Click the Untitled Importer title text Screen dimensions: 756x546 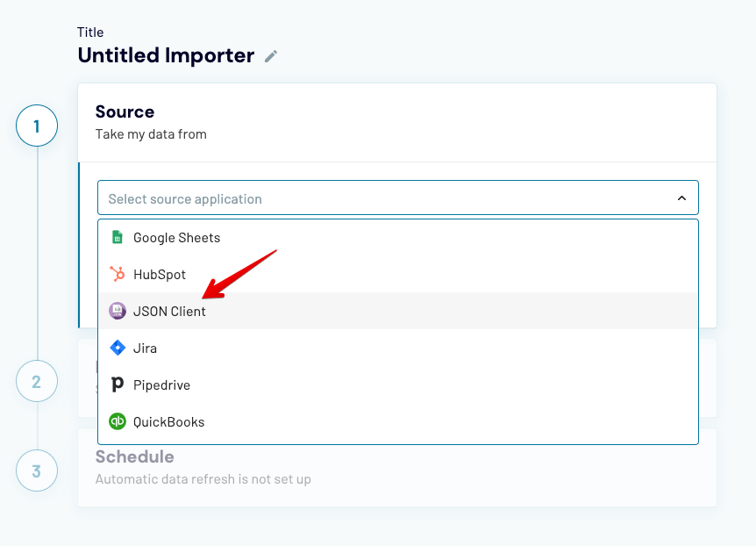coord(167,55)
